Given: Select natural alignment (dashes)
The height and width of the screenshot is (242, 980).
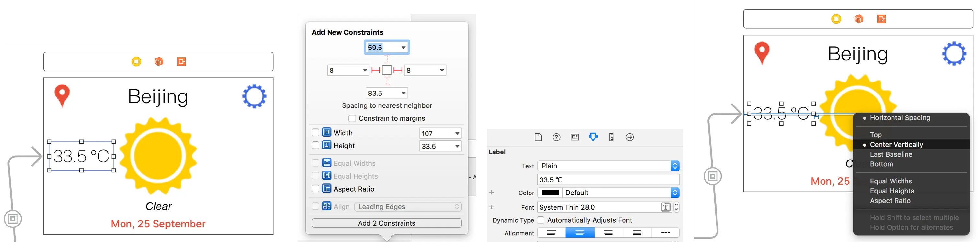Looking at the screenshot, I should point(665,233).
